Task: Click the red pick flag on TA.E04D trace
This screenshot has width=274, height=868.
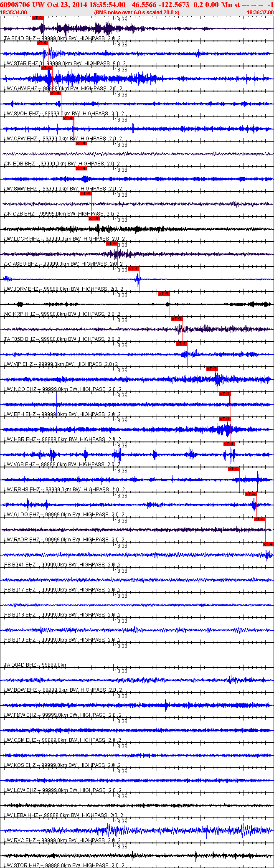Action: pyautogui.click(x=38, y=18)
